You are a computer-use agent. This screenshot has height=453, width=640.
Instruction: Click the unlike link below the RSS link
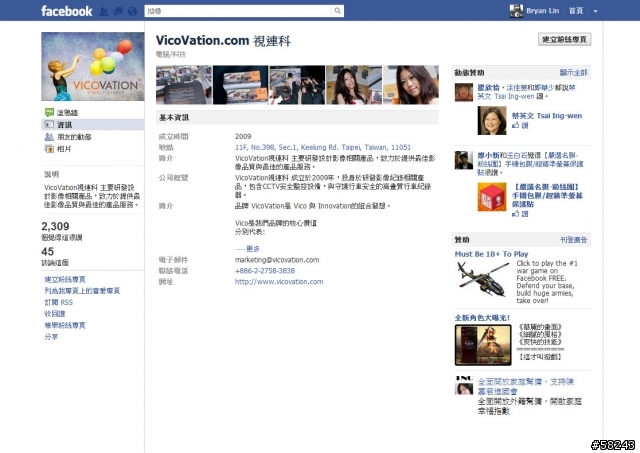[x=55, y=314]
